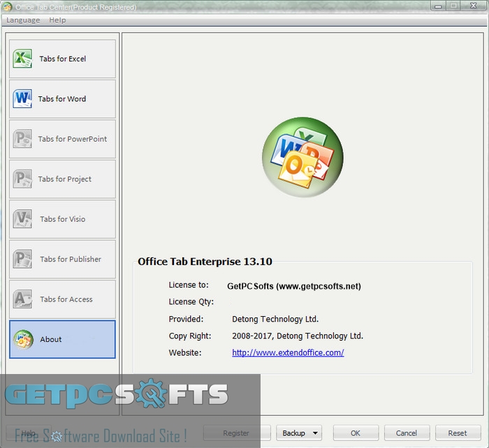Viewport: 489px width, 448px height.
Task: Click the Word icon in the sidebar
Action: click(22, 99)
